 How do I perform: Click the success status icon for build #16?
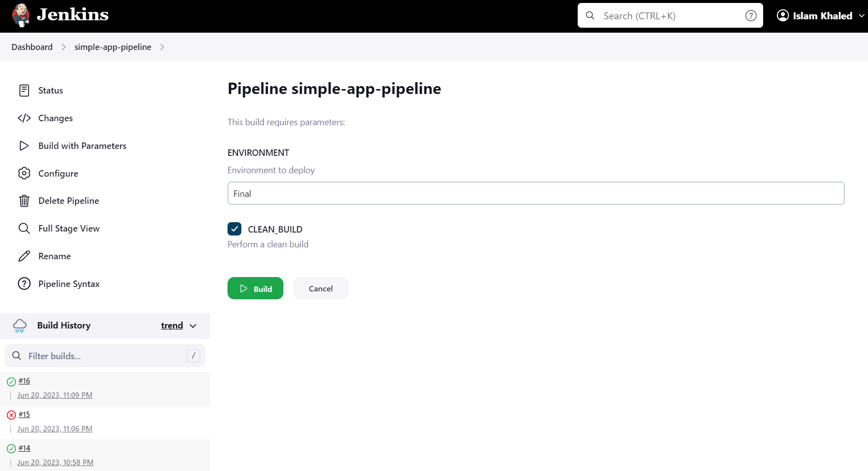(11, 380)
